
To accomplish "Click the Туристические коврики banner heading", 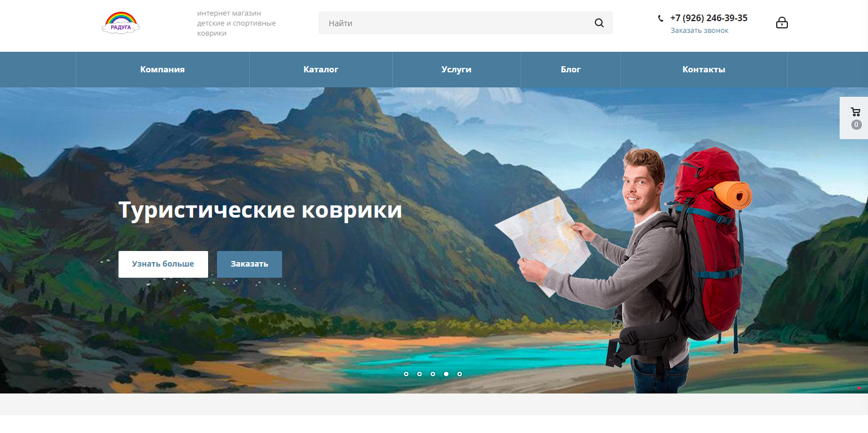I will click(260, 210).
